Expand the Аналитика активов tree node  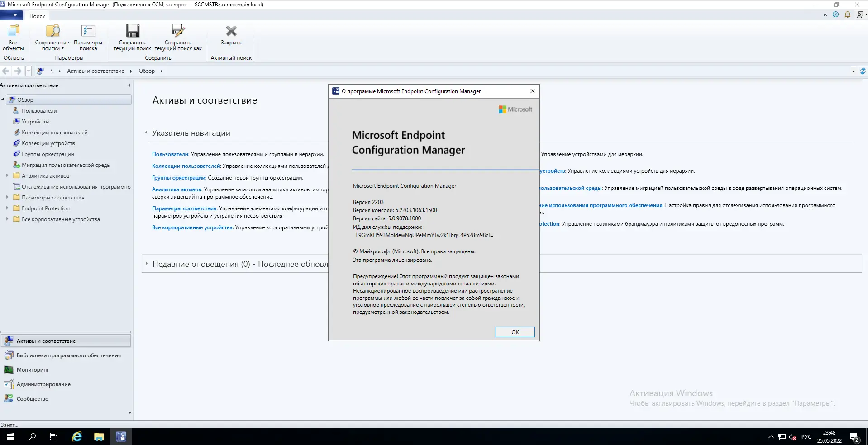pos(7,176)
